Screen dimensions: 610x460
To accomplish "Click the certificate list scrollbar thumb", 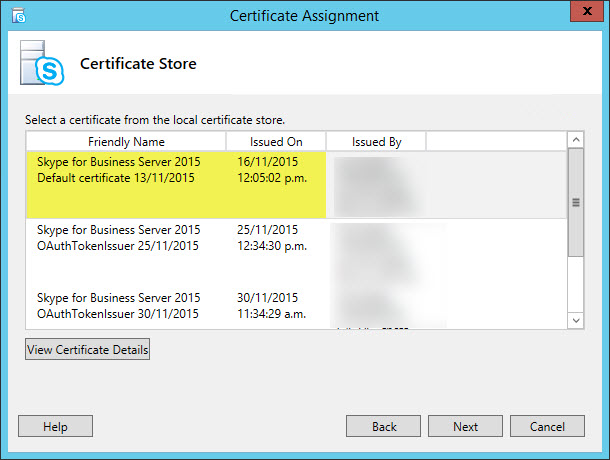I will coord(576,202).
